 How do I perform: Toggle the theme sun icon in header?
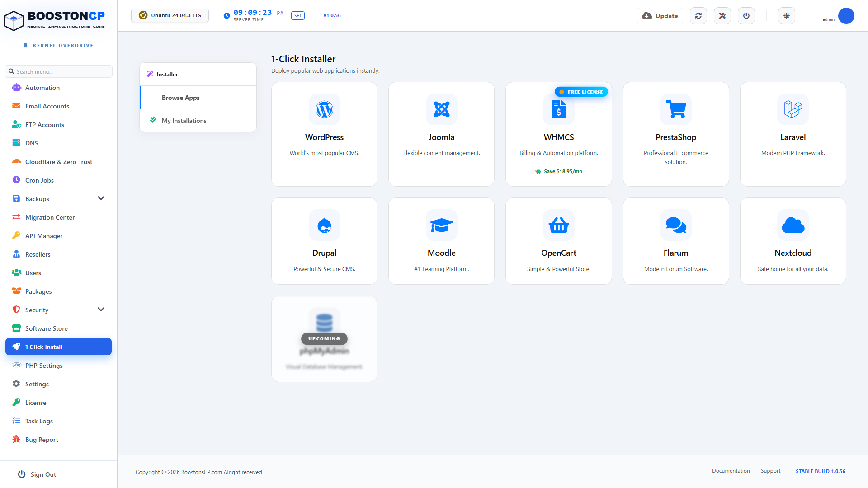[787, 16]
